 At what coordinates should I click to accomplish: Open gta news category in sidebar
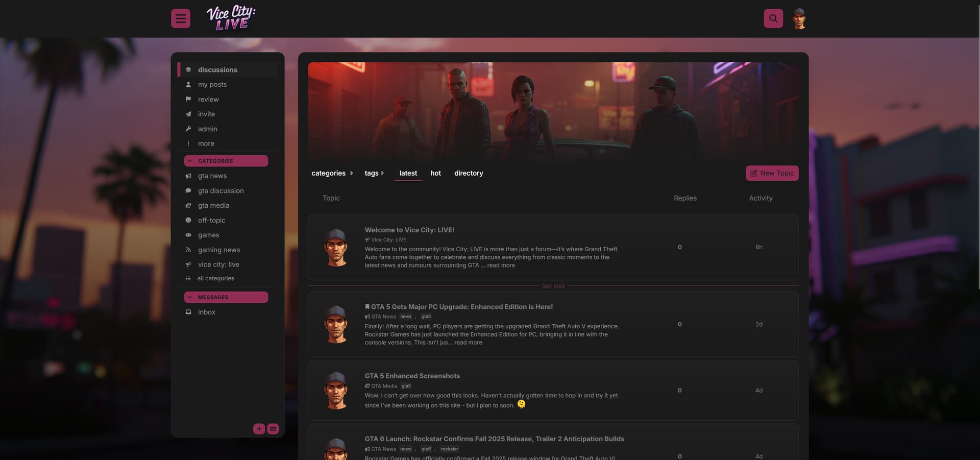(x=212, y=176)
